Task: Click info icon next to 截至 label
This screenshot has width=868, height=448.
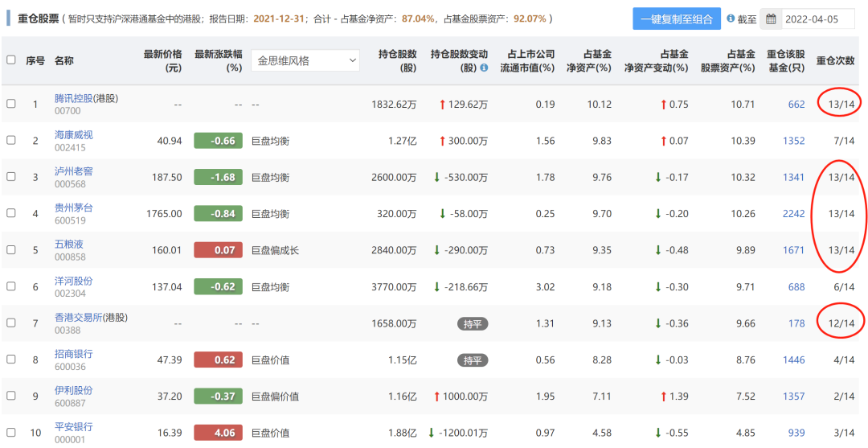Action: (730, 18)
